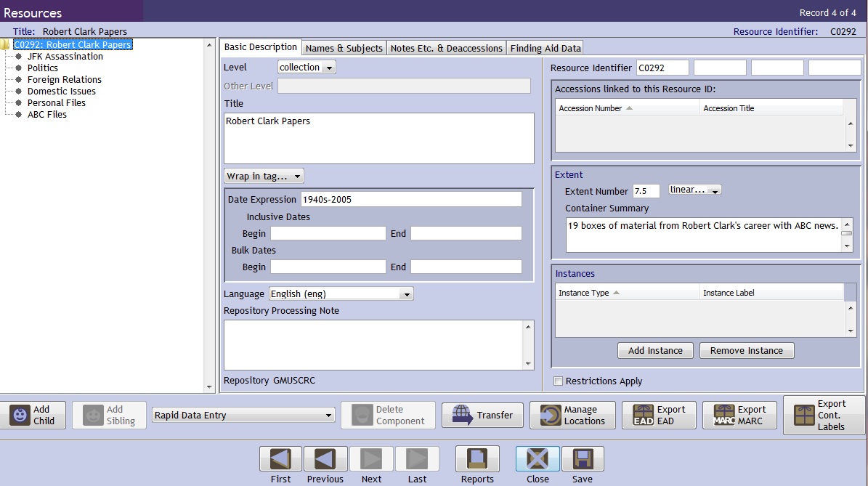Switch to the Finding Aid Data tab
Viewport: 868px width, 486px height.
pyautogui.click(x=545, y=48)
